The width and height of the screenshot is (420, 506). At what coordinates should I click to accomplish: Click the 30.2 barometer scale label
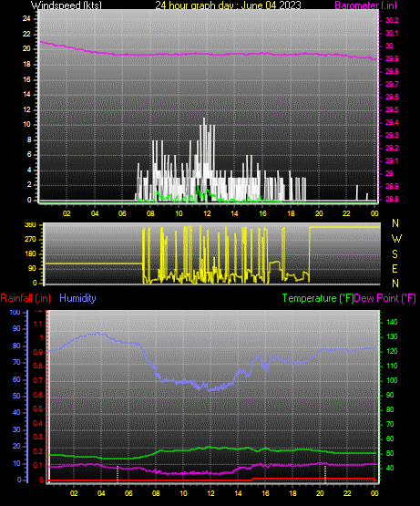click(392, 20)
